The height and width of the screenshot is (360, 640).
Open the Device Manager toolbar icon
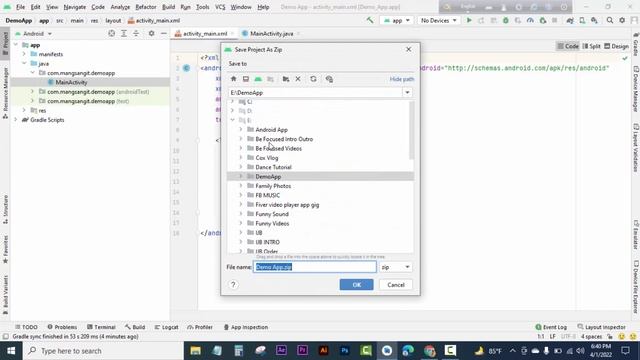[x=582, y=20]
